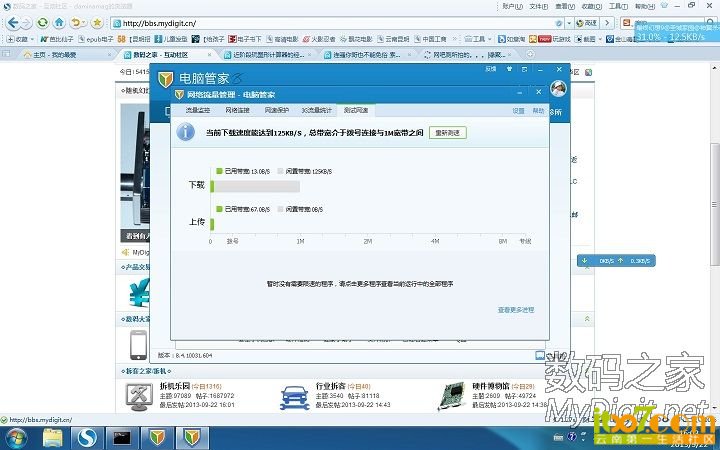Switch to the 流量监控 tab
The height and width of the screenshot is (450, 720).
coord(198,110)
